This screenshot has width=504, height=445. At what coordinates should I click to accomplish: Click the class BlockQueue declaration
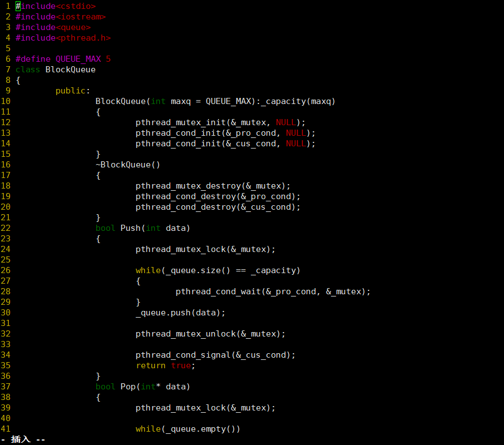coord(55,70)
